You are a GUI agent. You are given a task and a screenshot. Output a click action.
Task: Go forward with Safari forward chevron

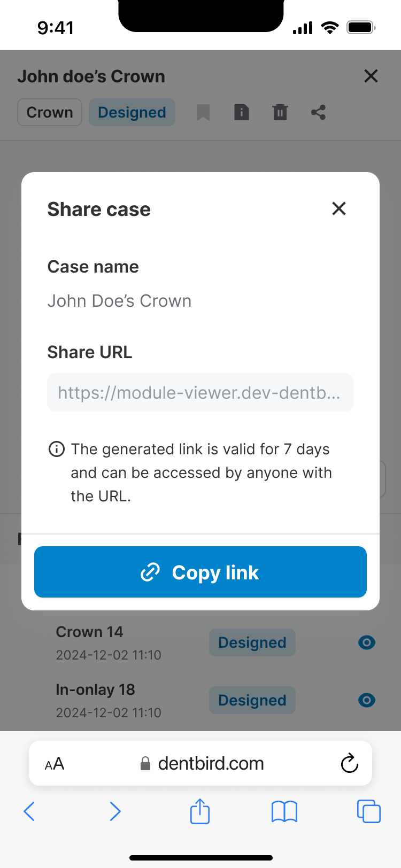tap(115, 811)
